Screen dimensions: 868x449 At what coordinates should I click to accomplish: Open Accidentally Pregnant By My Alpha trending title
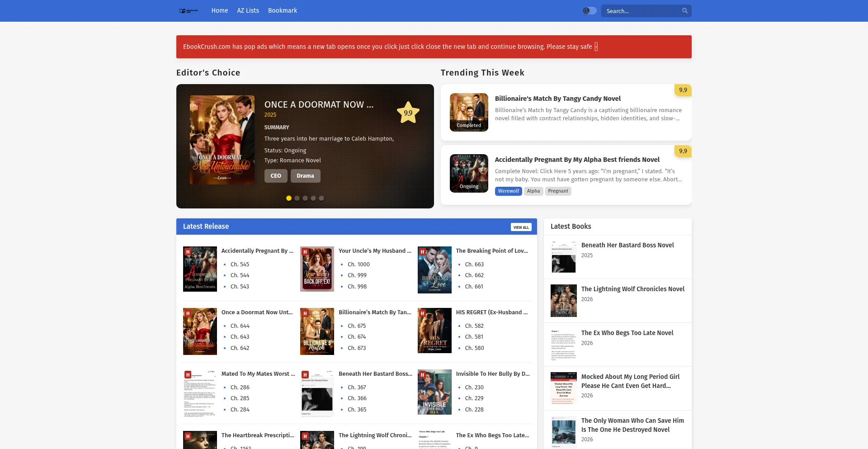point(577,160)
